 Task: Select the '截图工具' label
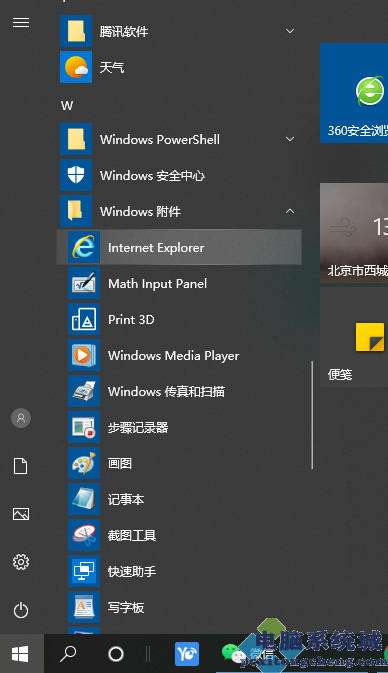point(132,536)
